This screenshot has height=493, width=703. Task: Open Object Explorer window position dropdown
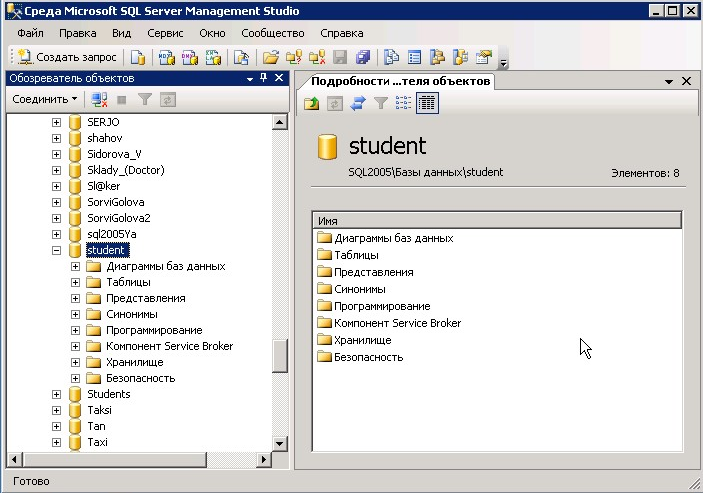(250, 79)
